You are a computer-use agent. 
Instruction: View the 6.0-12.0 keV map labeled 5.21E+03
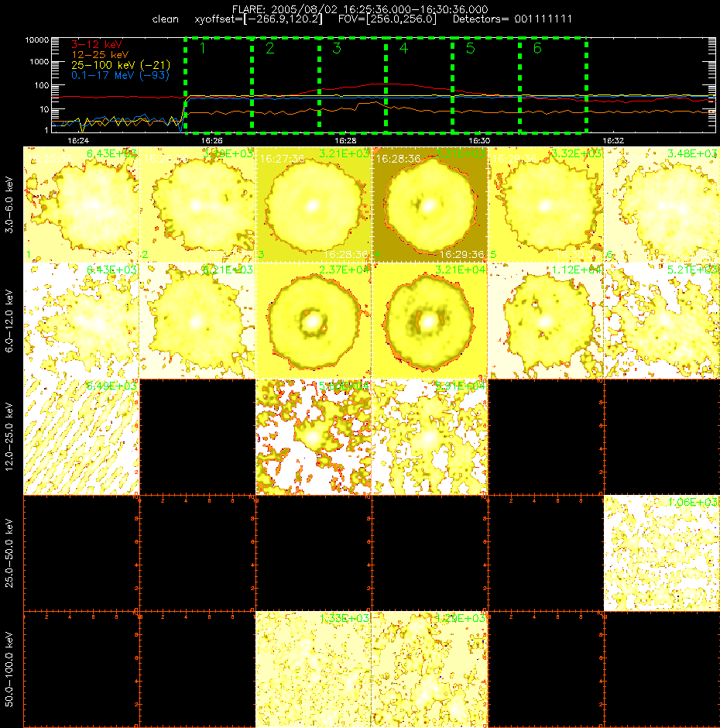[x=661, y=321]
